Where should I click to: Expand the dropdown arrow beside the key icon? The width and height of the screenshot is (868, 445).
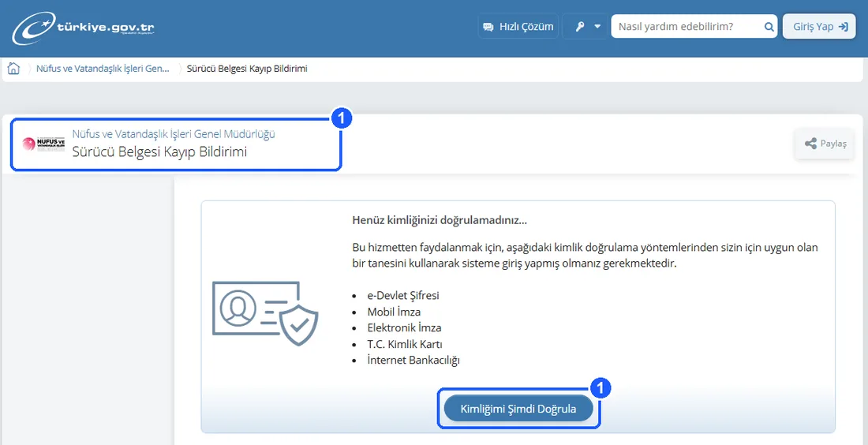click(597, 27)
